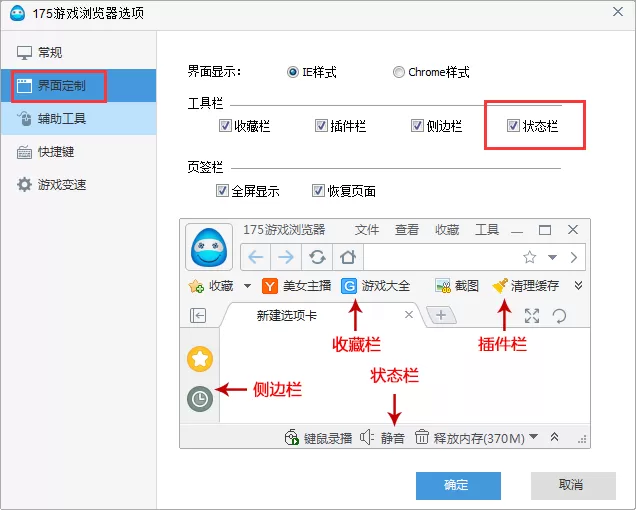Image resolution: width=636 pixels, height=510 pixels.
Task: Click the 截图 screenshot plugin
Action: (x=457, y=286)
